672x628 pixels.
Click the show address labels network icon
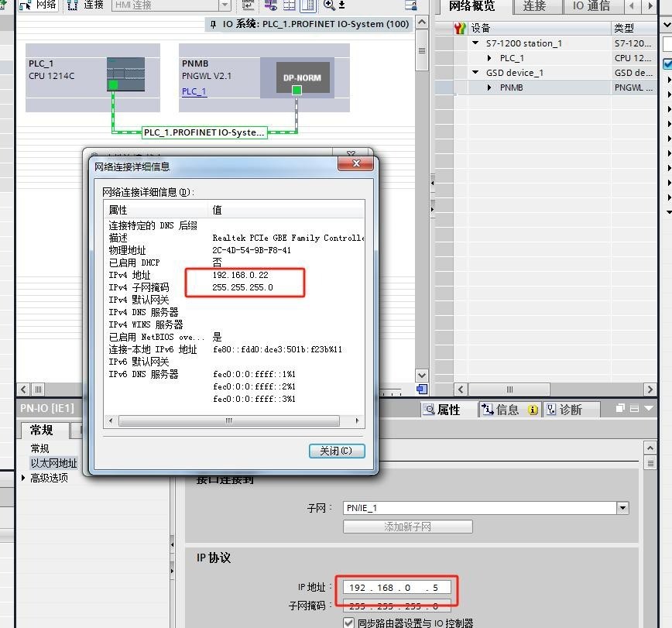tap(270, 5)
